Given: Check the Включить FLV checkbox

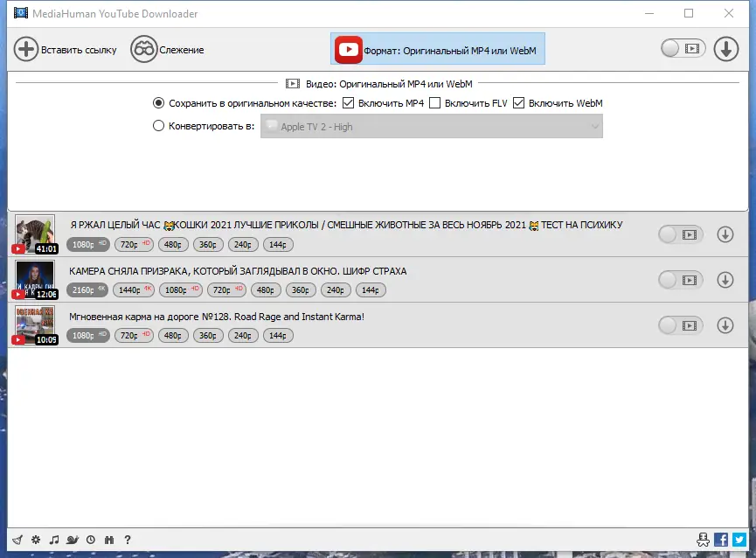Looking at the screenshot, I should (435, 102).
